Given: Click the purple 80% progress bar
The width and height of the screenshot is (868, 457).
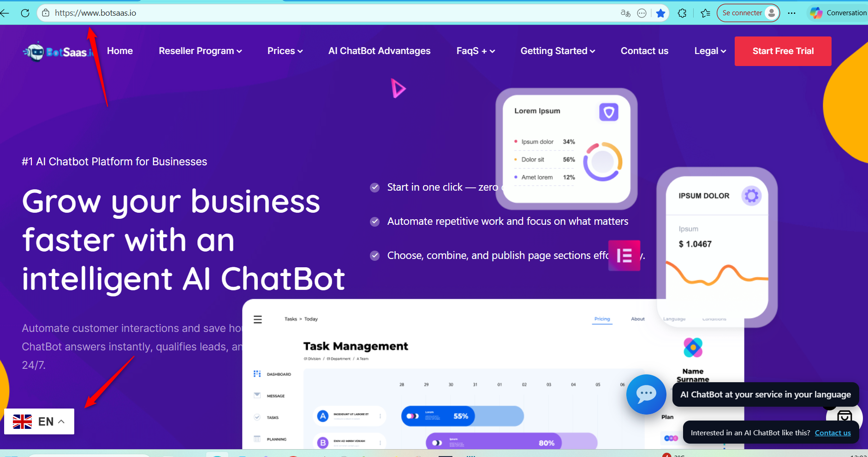Looking at the screenshot, I should [512, 443].
